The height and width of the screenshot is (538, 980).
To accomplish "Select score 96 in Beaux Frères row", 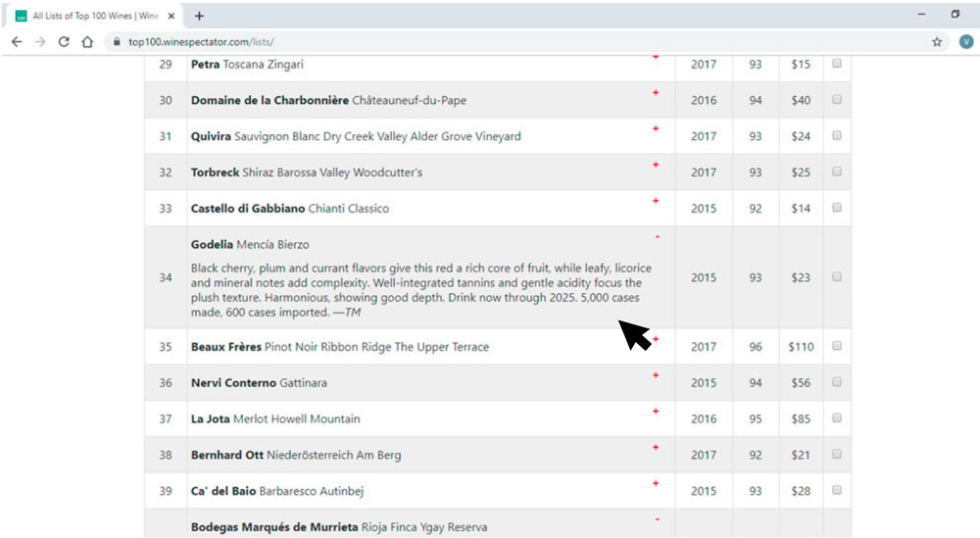I will 755,347.
